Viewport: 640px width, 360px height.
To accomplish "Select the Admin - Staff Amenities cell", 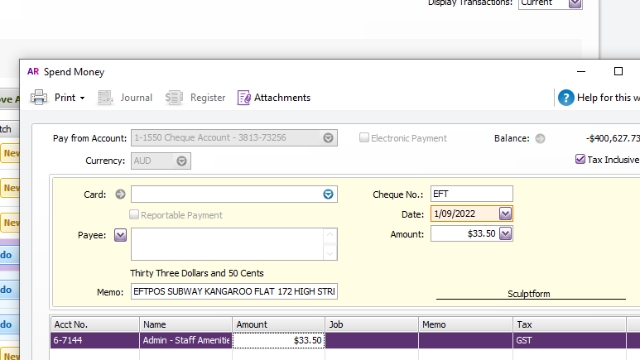I will (186, 340).
